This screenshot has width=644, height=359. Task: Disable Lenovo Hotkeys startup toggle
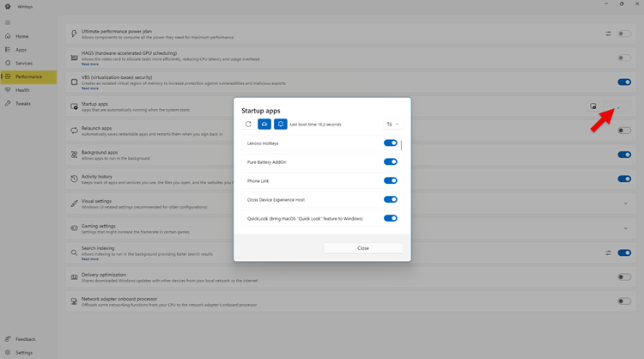coord(391,143)
